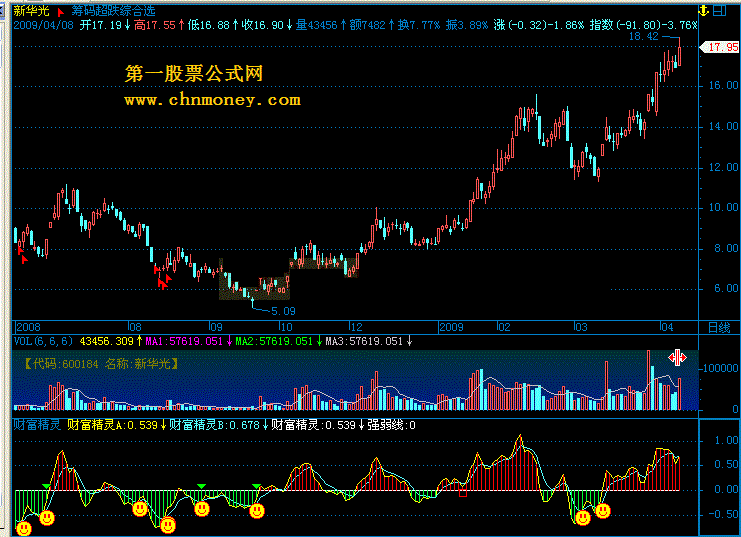The image size is (741, 537).
Task: Click the 日线 period label
Action: point(719,327)
